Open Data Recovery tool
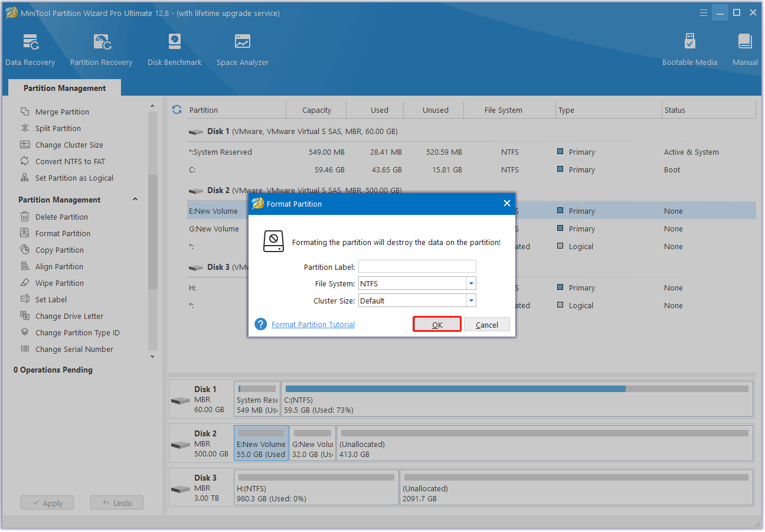Screen dimensions: 765x532 tap(30, 50)
